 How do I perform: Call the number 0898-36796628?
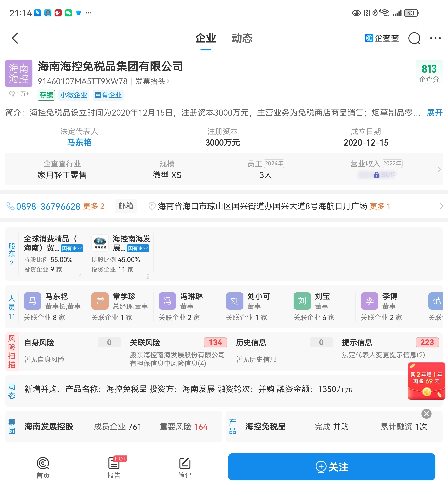coord(48,206)
